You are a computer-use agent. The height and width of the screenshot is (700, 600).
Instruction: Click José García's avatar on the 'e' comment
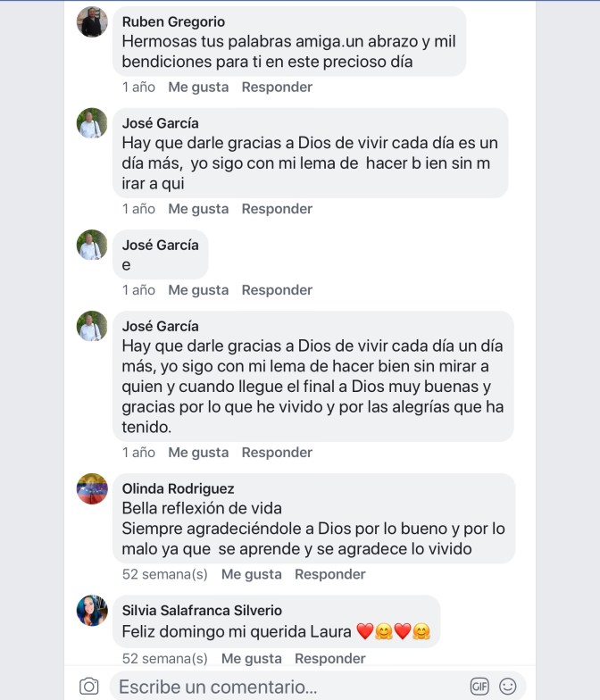coord(92,245)
